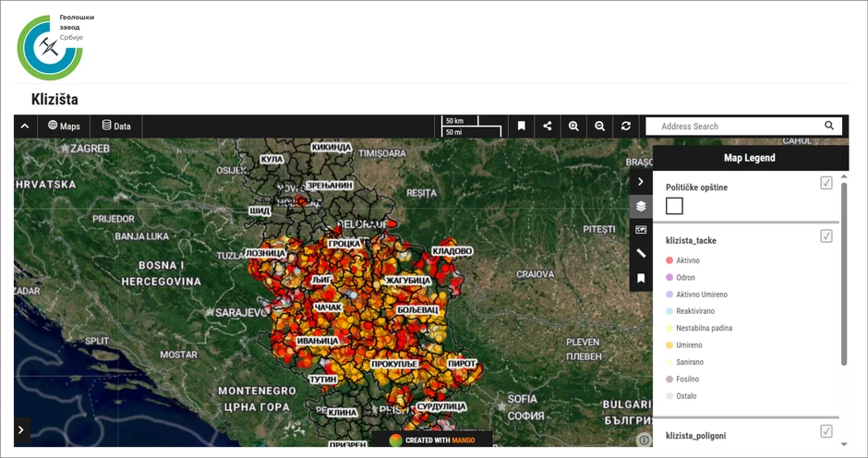Click the Sanirano legend entry
Viewport: 868px width, 458px height.
coord(685,362)
